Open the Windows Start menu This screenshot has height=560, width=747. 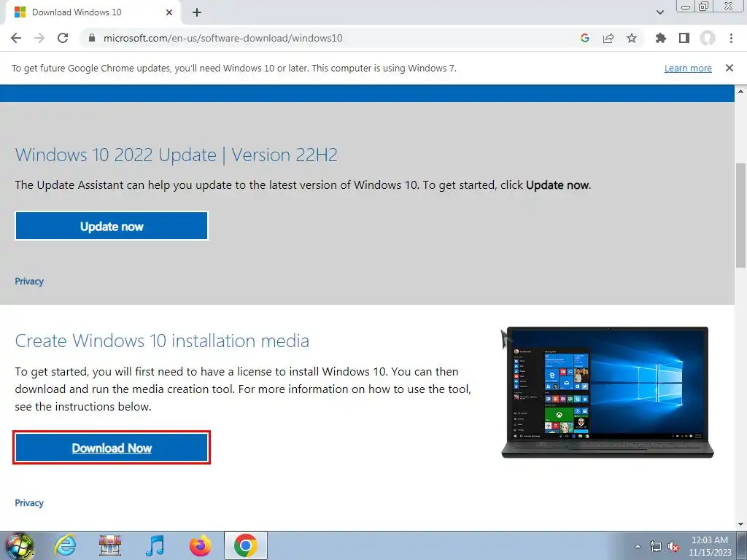tap(19, 545)
